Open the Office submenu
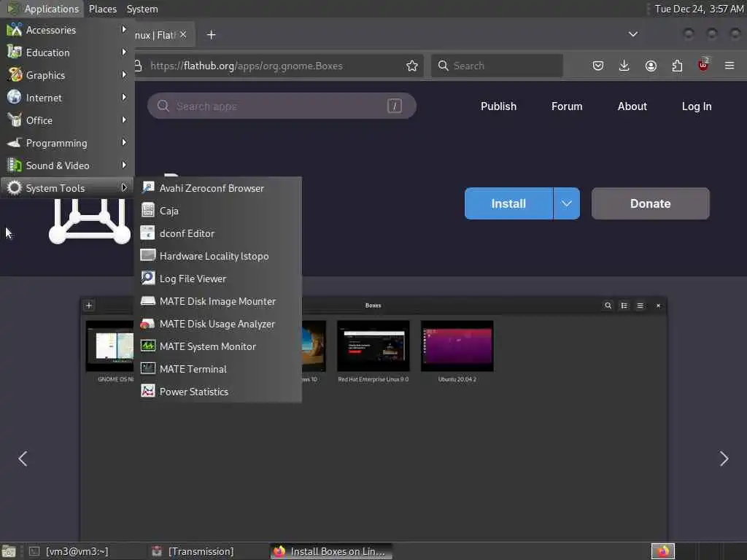Viewport: 747px width, 560px height. (67, 120)
